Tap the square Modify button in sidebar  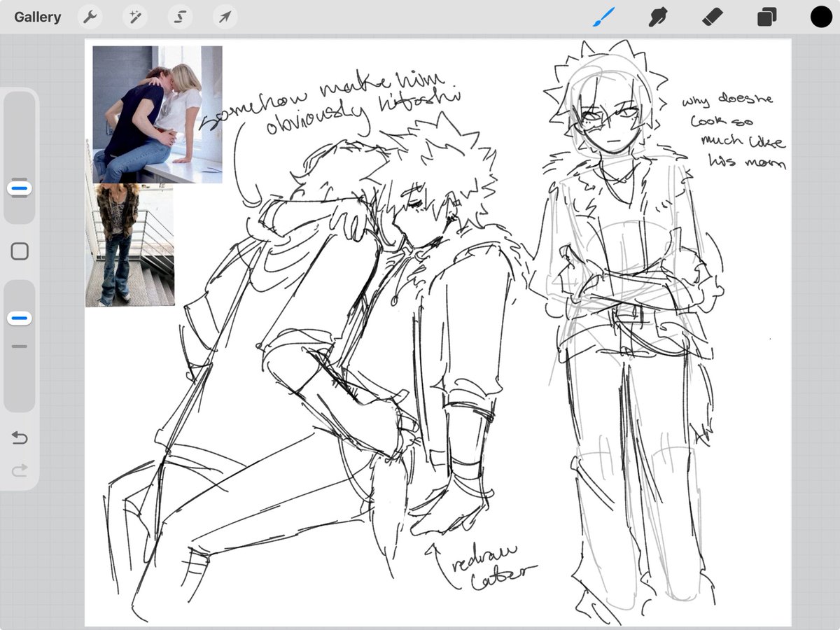pyautogui.click(x=20, y=251)
